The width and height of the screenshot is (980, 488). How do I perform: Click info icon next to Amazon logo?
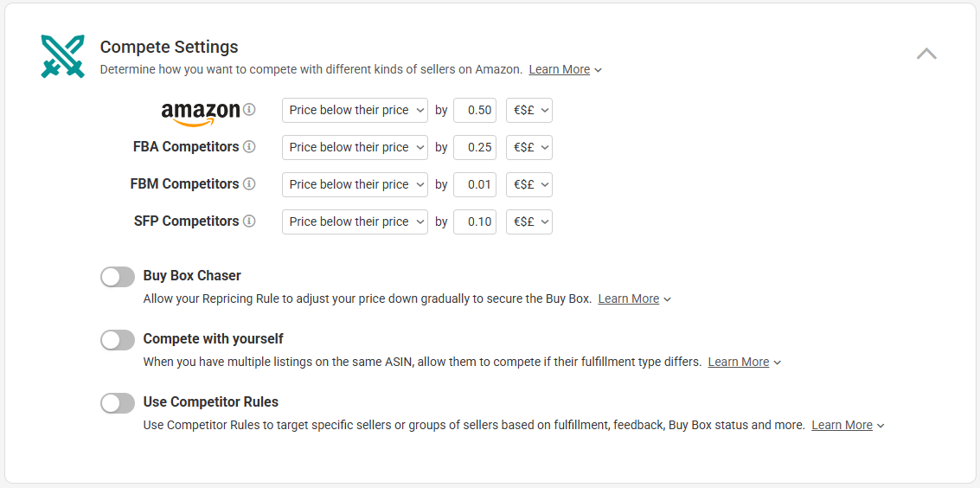pos(249,110)
